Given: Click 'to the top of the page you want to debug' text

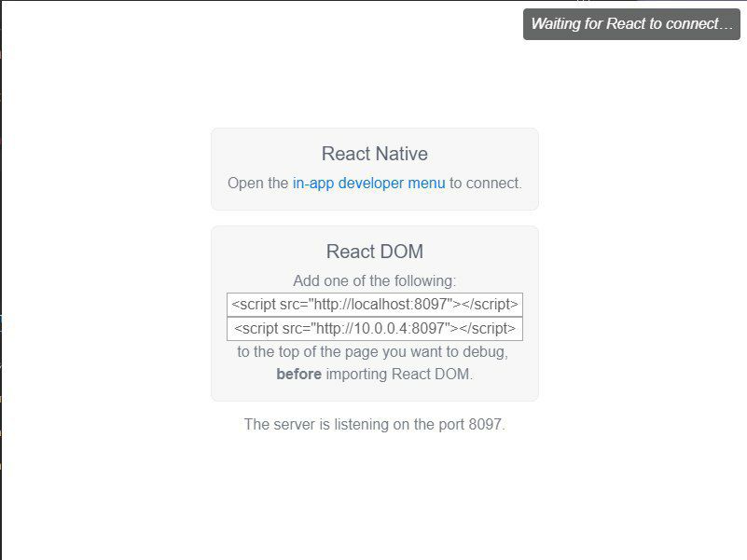Looking at the screenshot, I should point(372,352).
